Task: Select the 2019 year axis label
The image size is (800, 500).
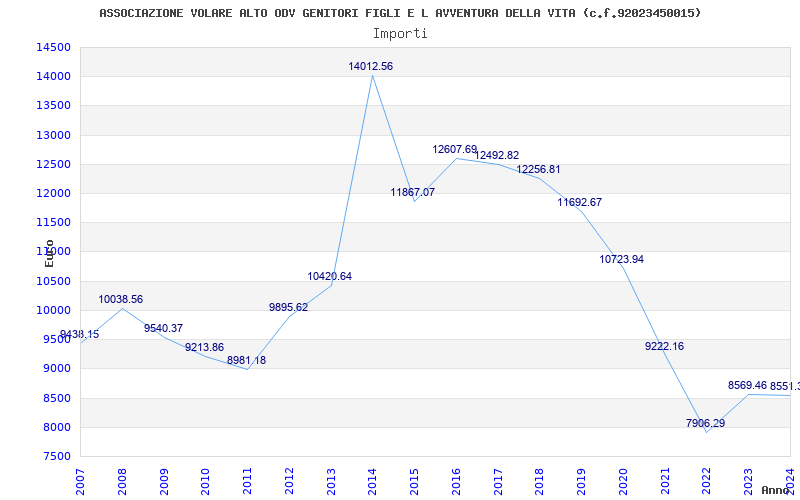Action: pyautogui.click(x=581, y=482)
